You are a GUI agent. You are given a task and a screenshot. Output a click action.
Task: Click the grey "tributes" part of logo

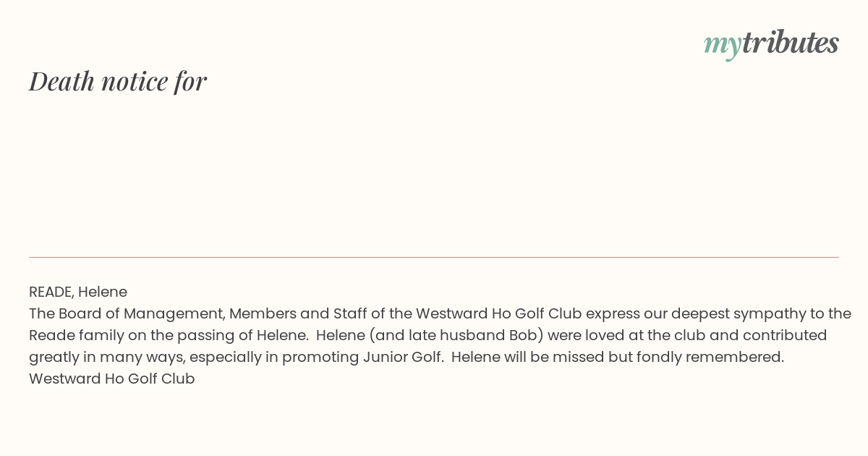click(791, 43)
